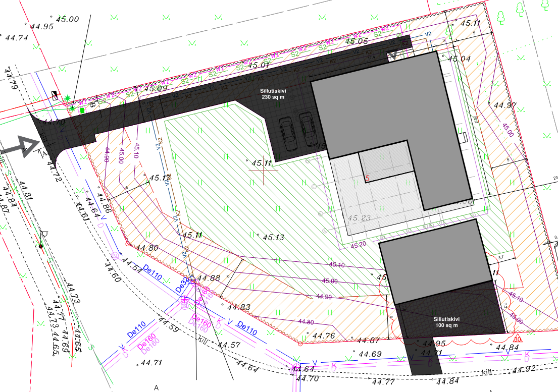Click the 44.88 elevation label near manhole
558x392 pixels.
[209, 278]
